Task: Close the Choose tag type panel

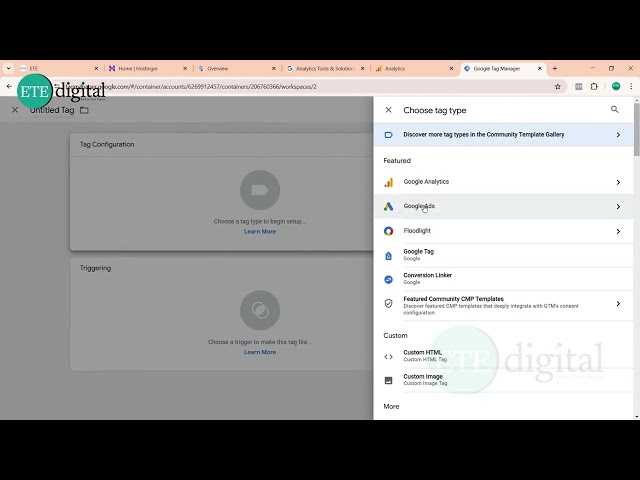Action: coord(388,110)
